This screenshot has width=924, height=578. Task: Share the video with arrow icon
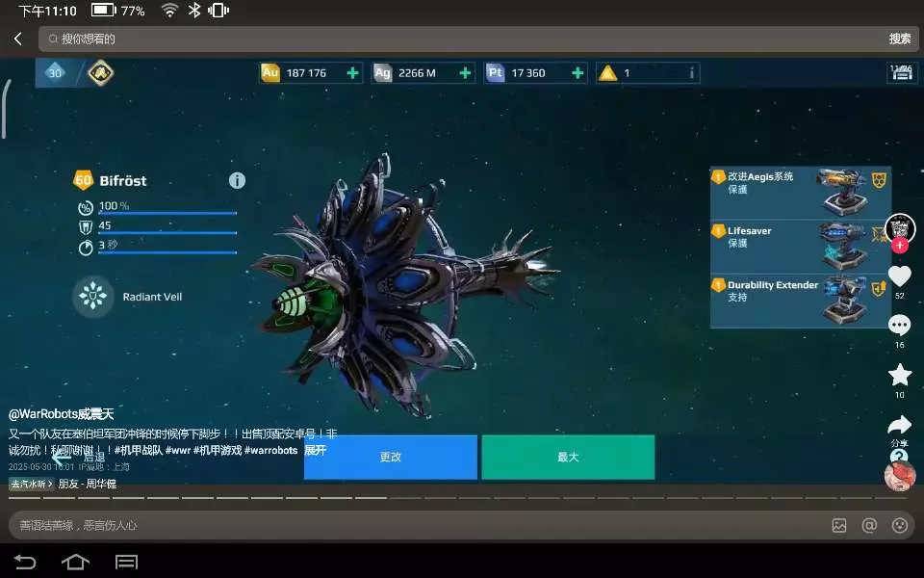point(900,425)
